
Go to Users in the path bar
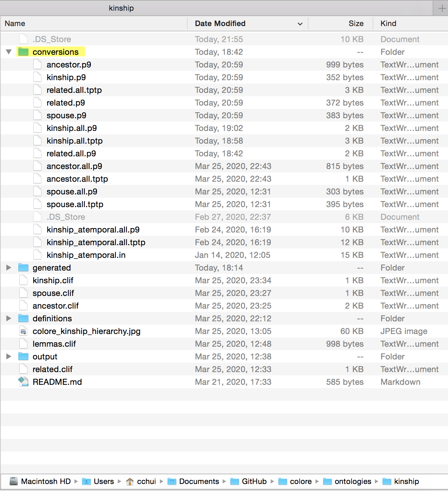tap(104, 481)
